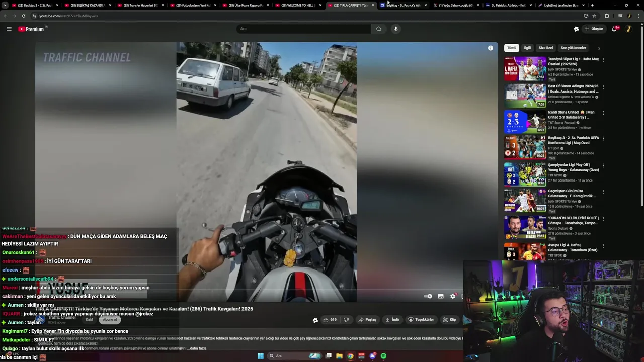644x362 pixels.
Task: Switch to Transfer Haberleri browser tab
Action: pyautogui.click(x=140, y=5)
